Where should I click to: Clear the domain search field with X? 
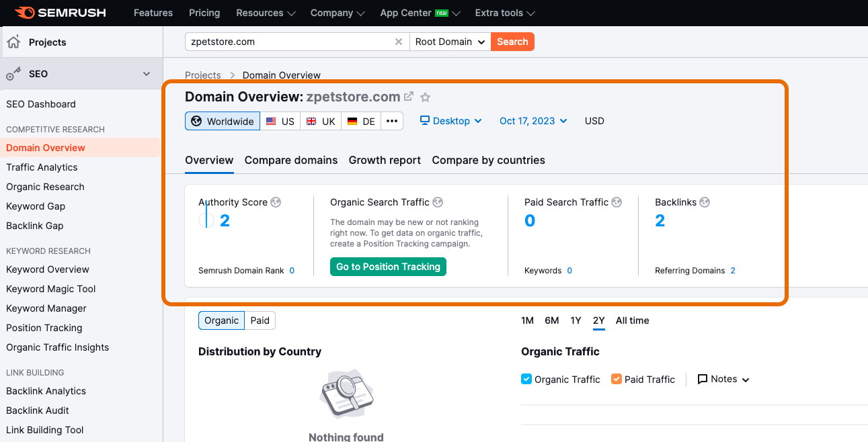(x=399, y=42)
